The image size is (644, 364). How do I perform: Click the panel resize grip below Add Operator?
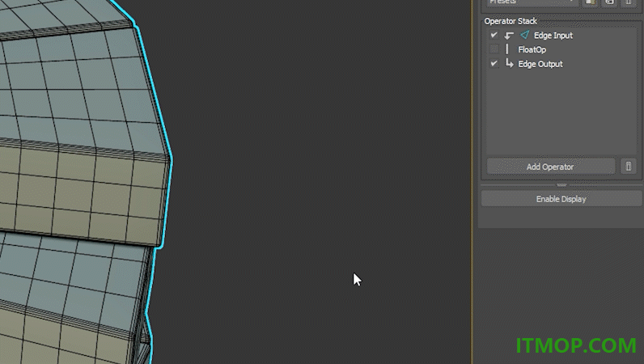point(561,185)
